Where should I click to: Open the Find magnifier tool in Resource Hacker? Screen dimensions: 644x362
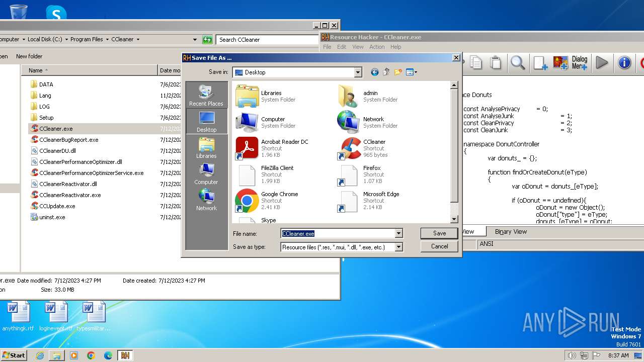[518, 62]
